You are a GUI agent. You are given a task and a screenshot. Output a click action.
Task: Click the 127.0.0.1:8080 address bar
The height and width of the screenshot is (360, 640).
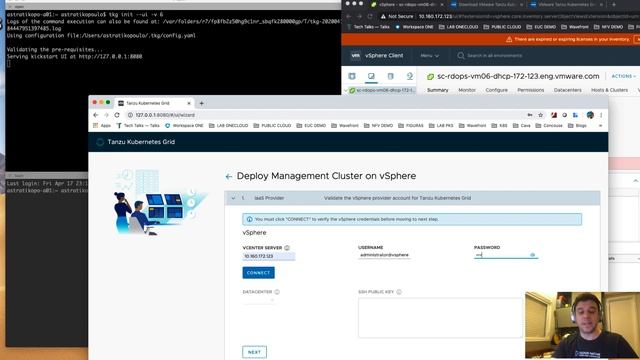pyautogui.click(x=322, y=115)
